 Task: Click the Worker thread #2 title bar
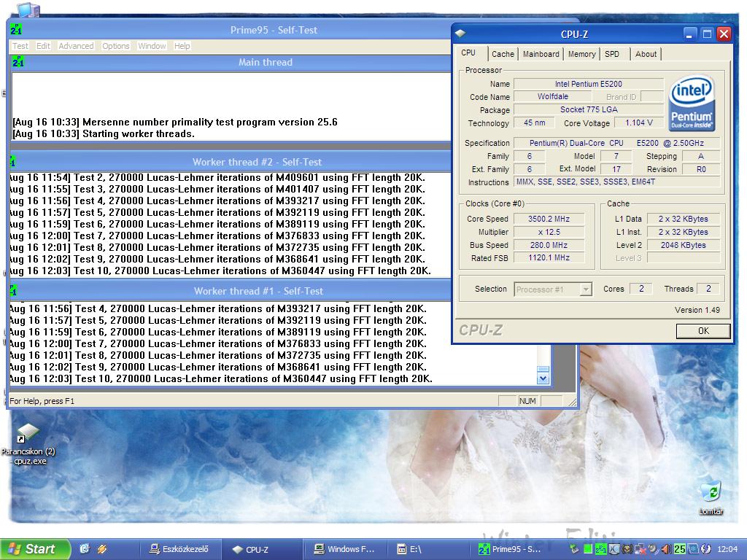(258, 162)
